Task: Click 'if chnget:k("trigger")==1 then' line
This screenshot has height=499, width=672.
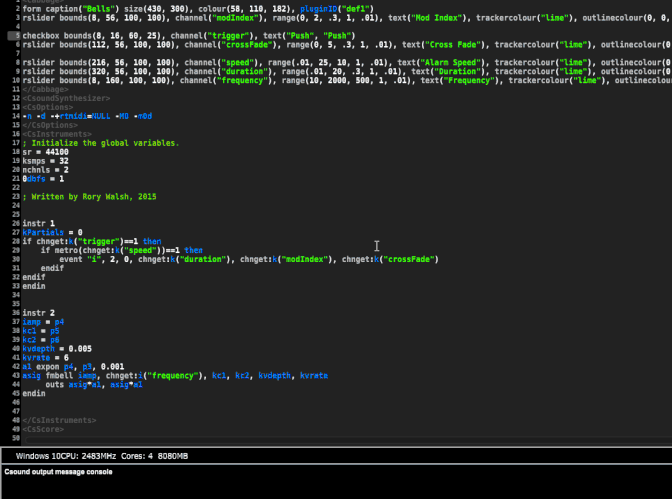Action: click(92, 241)
